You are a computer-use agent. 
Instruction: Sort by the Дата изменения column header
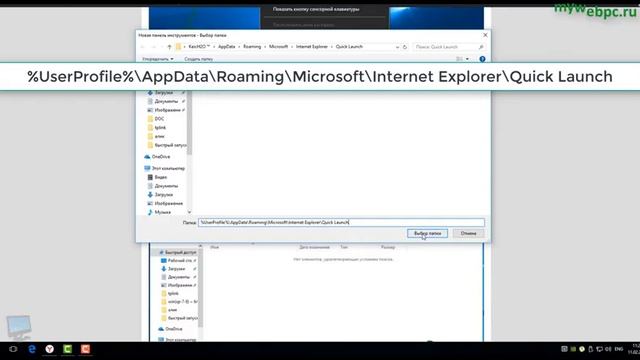pos(314,247)
